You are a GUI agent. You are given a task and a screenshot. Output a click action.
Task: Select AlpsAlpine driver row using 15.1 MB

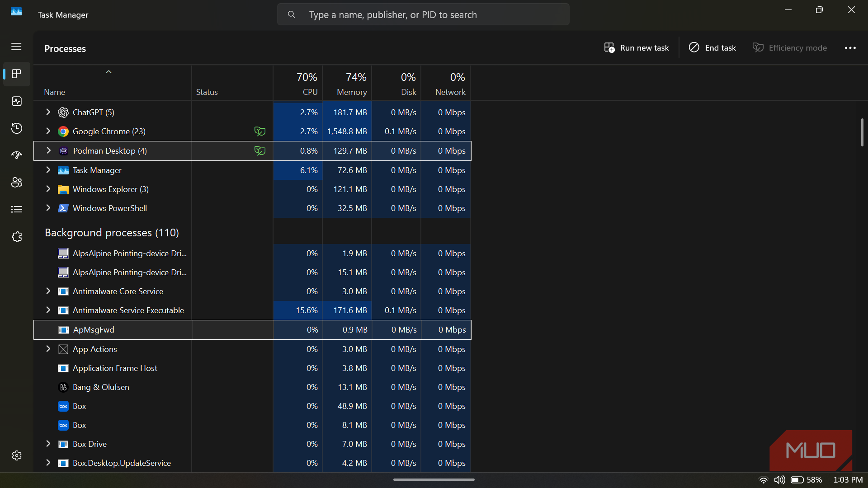(x=252, y=272)
